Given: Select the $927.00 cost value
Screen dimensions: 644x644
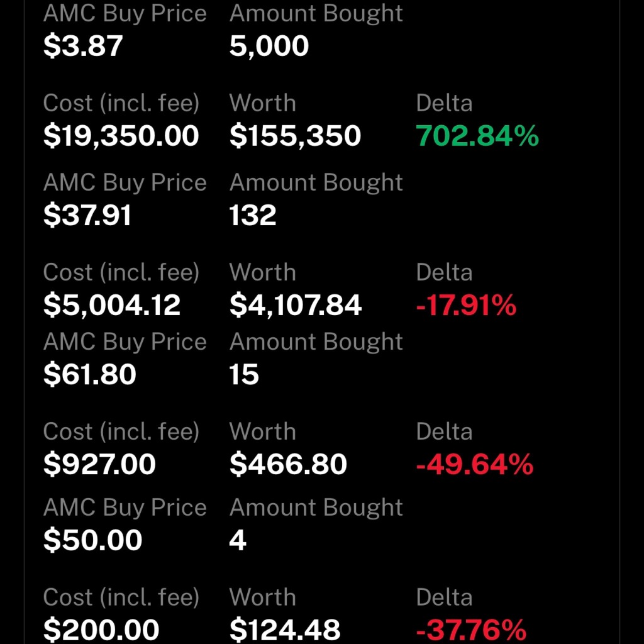Looking at the screenshot, I should [99, 465].
